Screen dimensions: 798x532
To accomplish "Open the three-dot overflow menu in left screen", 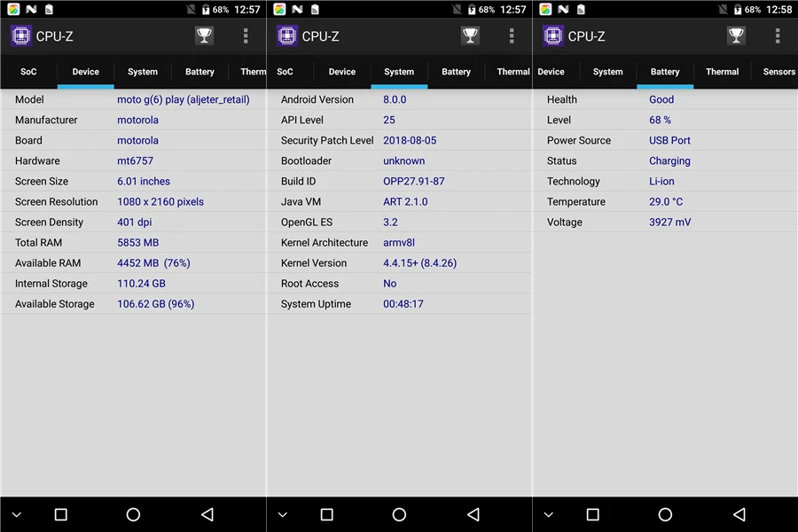I will (x=246, y=35).
